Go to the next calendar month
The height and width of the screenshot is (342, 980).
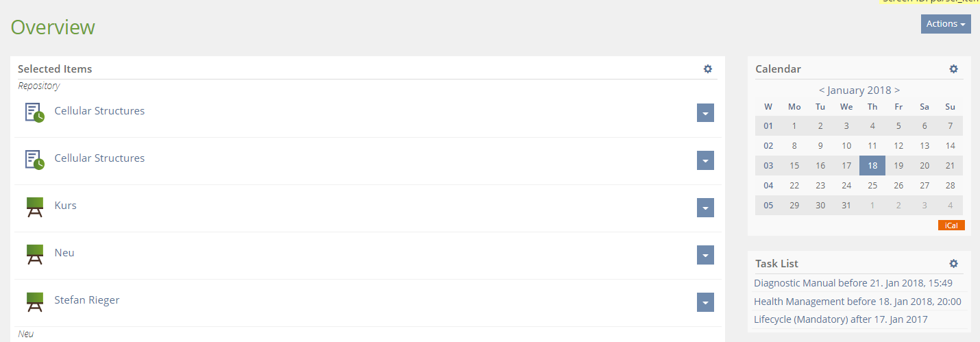coord(897,90)
